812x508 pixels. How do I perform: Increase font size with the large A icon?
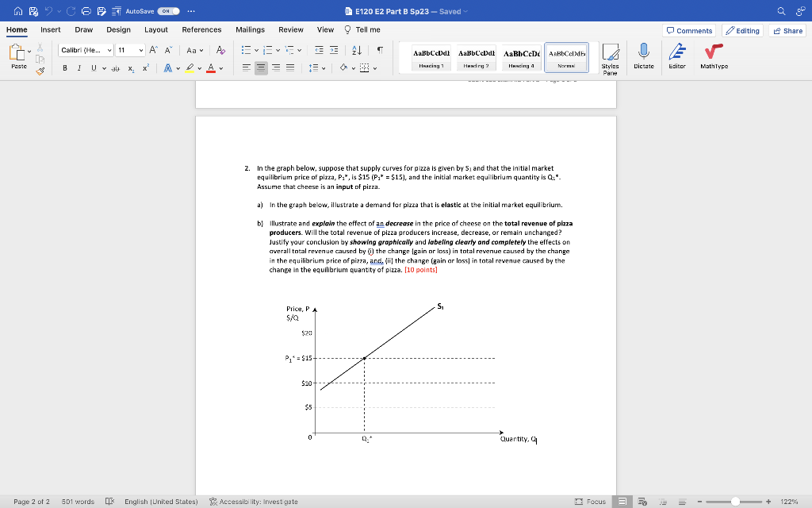coord(153,50)
